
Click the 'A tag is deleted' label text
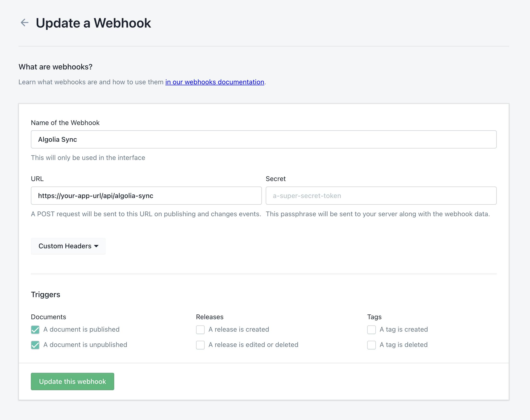point(403,345)
